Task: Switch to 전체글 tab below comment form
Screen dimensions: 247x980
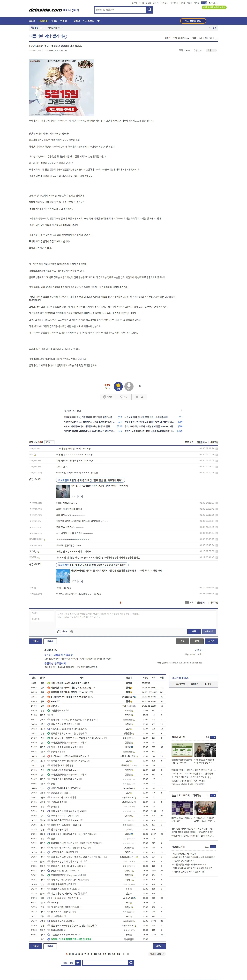Action: coord(35,641)
